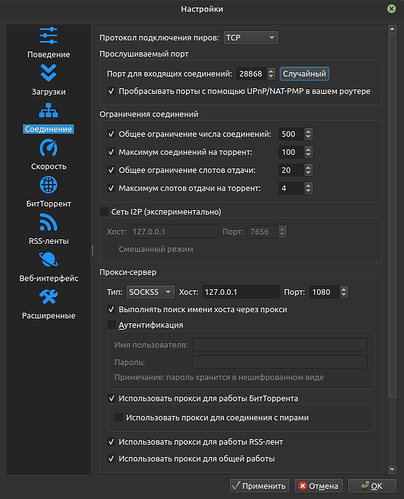
Task: Toggle proxy use for peer connections
Action: coord(119,417)
